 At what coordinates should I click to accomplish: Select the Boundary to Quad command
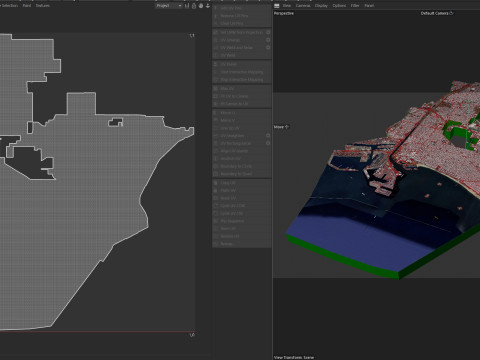point(242,174)
